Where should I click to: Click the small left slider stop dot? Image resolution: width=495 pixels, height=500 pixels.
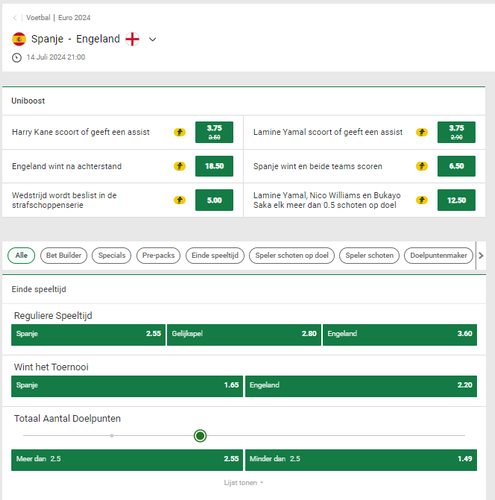pyautogui.click(x=112, y=436)
